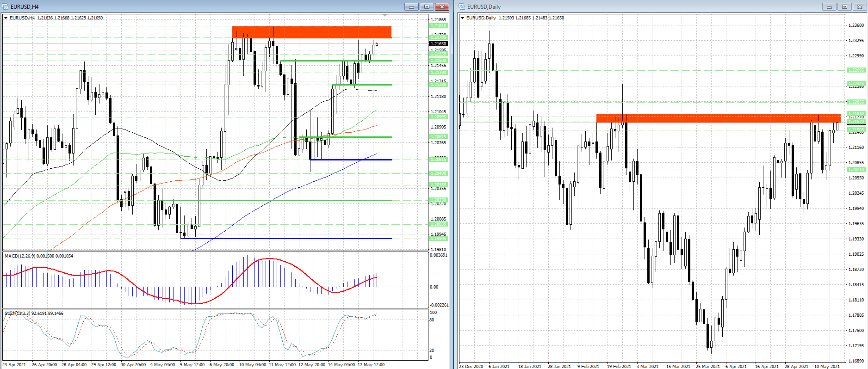The image size is (868, 369).
Task: Click the green 1.22055 level label in Daily
Action: (856, 102)
